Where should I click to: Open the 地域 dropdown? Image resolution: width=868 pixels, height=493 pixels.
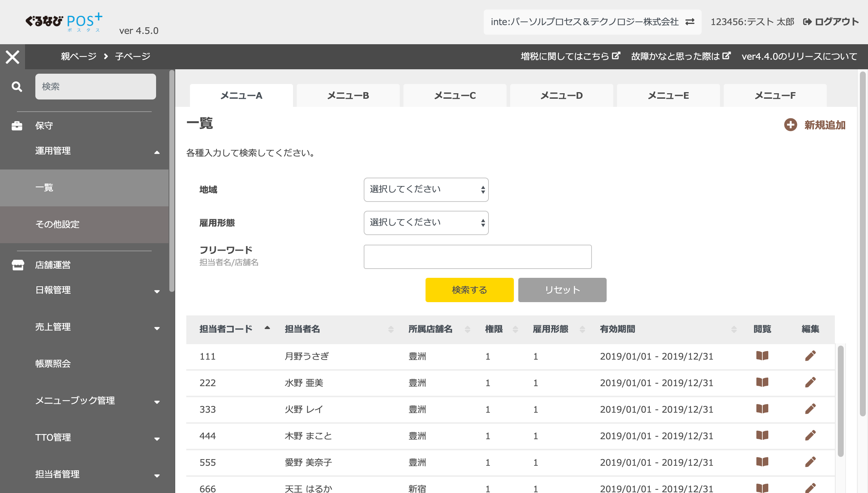[426, 190]
